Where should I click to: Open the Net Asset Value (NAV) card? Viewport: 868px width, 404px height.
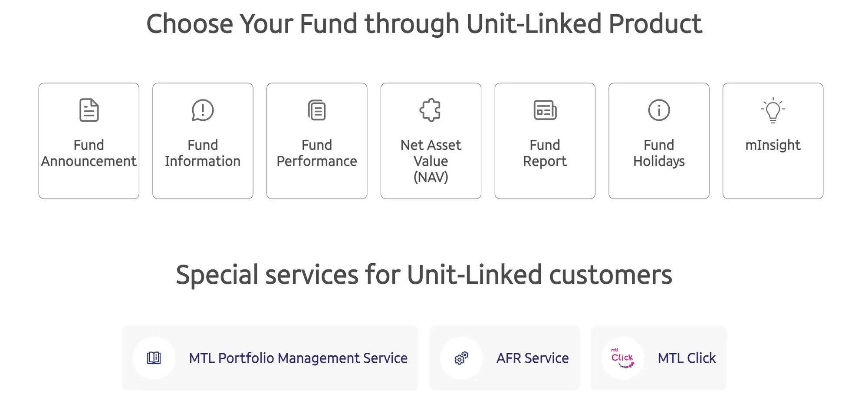point(431,140)
